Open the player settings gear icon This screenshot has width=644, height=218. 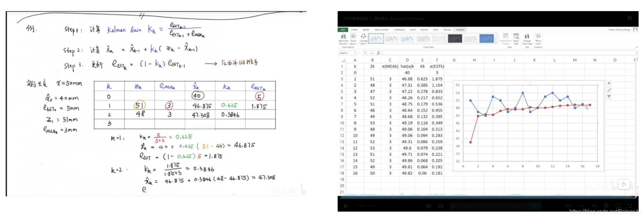pyautogui.click(x=606, y=206)
